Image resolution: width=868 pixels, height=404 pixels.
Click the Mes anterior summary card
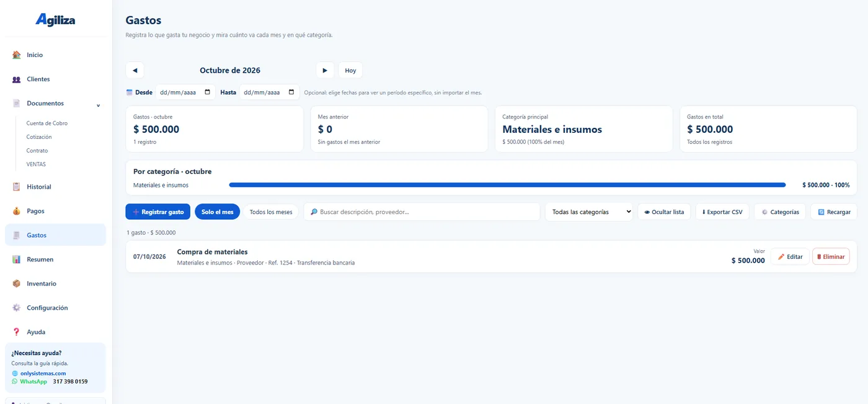399,129
